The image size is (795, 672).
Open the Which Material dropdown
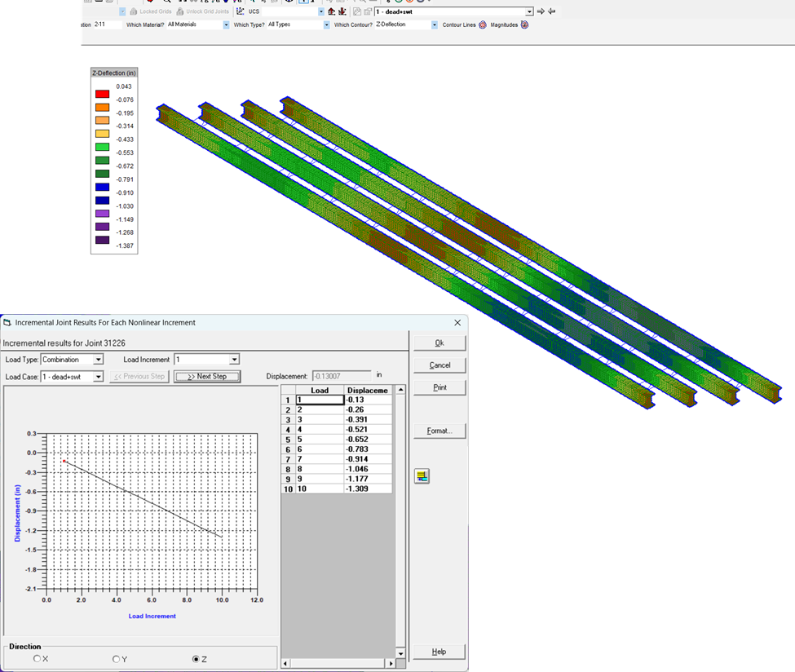(226, 24)
